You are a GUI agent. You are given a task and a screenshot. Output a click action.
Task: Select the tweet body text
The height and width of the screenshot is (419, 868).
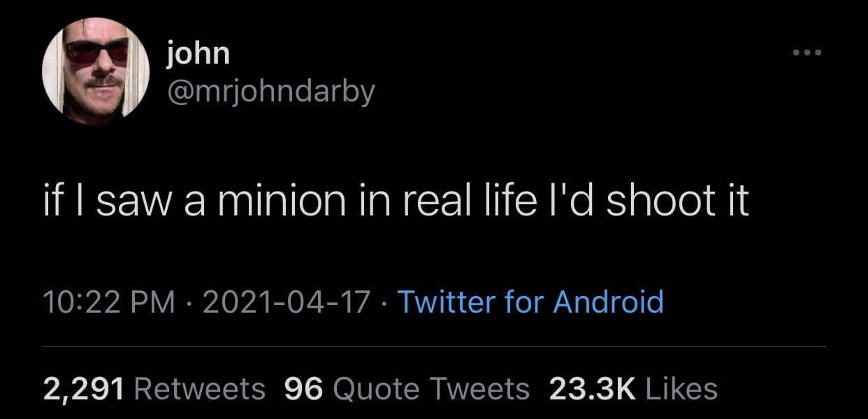click(x=395, y=201)
